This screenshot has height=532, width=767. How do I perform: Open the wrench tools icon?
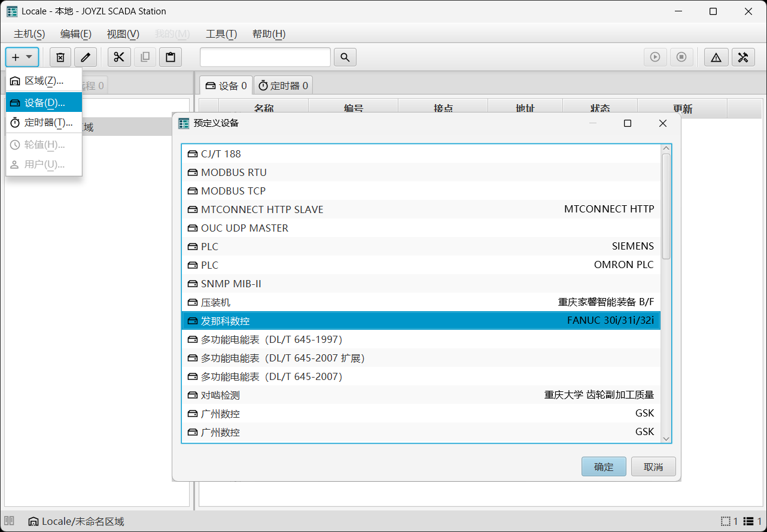(x=743, y=57)
